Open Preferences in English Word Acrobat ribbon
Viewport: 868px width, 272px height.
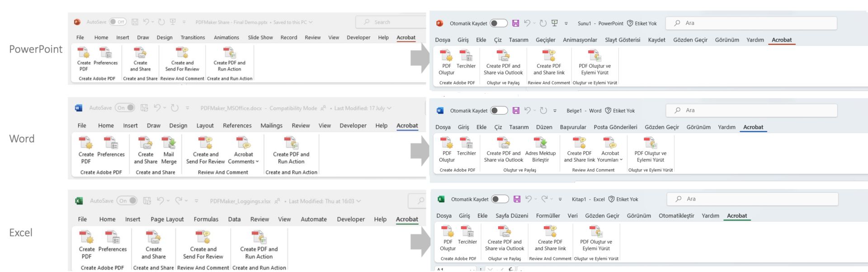click(x=111, y=148)
